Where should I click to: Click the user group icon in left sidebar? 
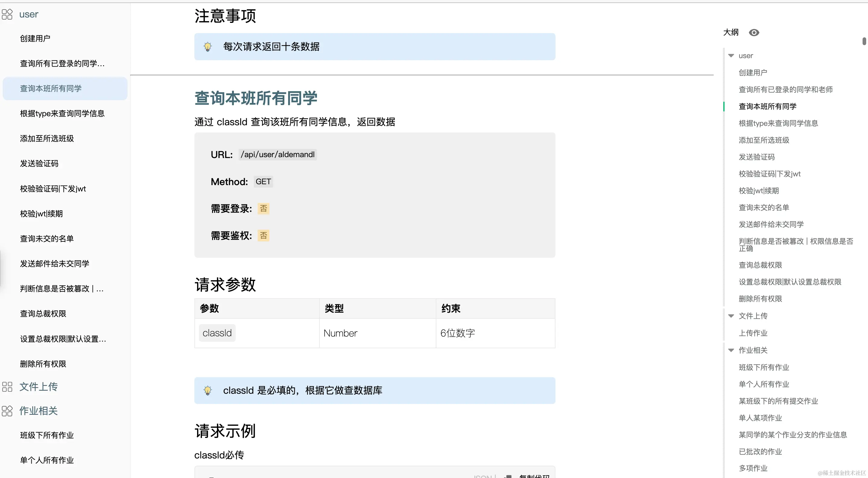(7, 14)
